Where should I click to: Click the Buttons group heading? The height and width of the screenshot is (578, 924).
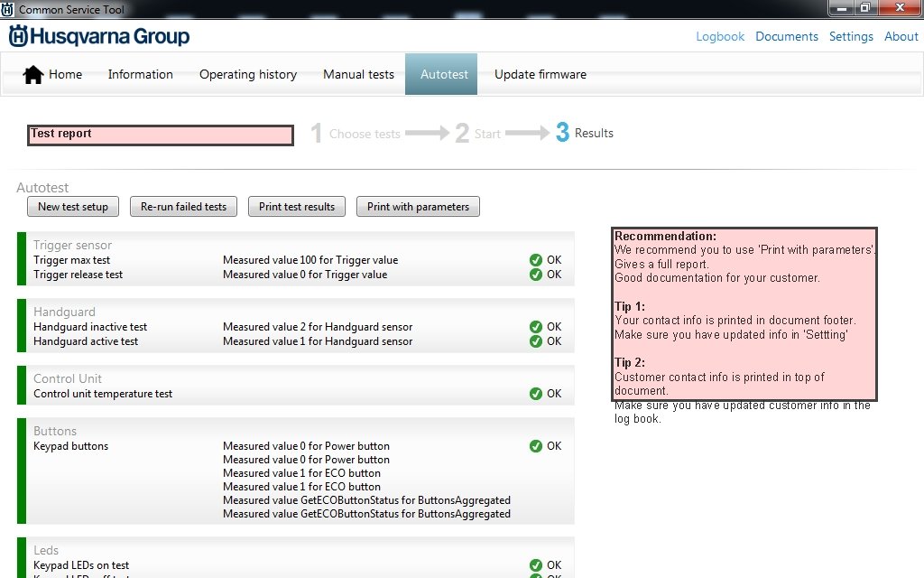(55, 431)
